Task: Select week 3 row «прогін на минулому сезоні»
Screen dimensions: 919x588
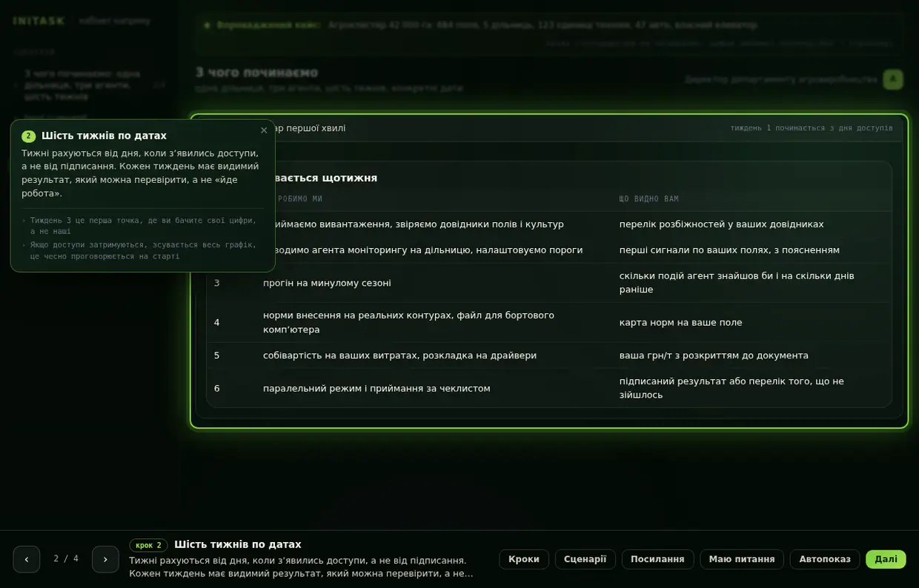Action: tap(549, 283)
